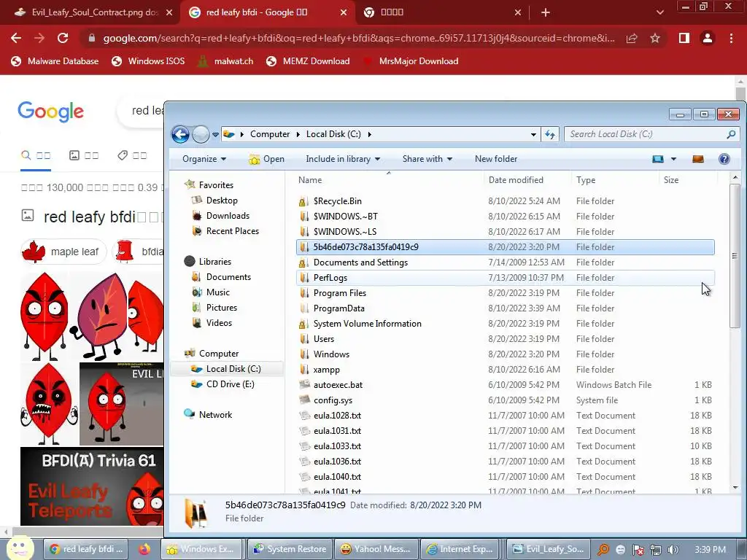This screenshot has height=560, width=747.
Task: Select the autoexec.bat file icon
Action: (x=304, y=385)
